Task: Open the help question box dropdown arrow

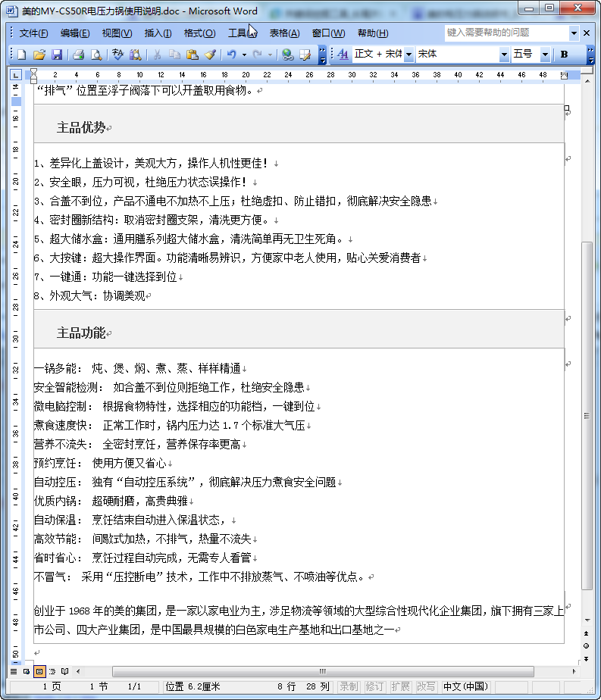Action: pyautogui.click(x=574, y=33)
